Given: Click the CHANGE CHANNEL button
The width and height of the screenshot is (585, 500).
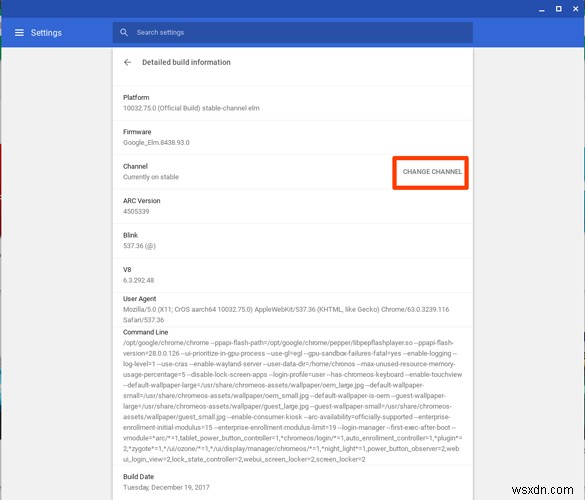Looking at the screenshot, I should pos(432,172).
